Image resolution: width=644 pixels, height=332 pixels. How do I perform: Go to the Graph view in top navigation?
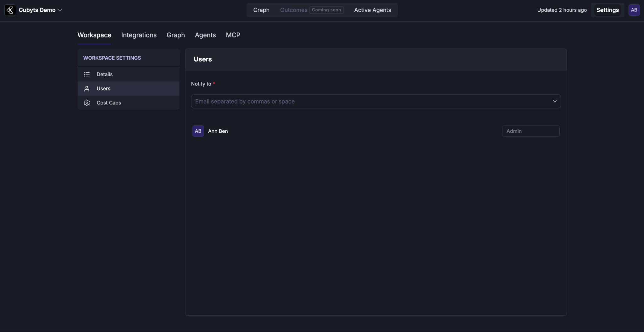[261, 10]
